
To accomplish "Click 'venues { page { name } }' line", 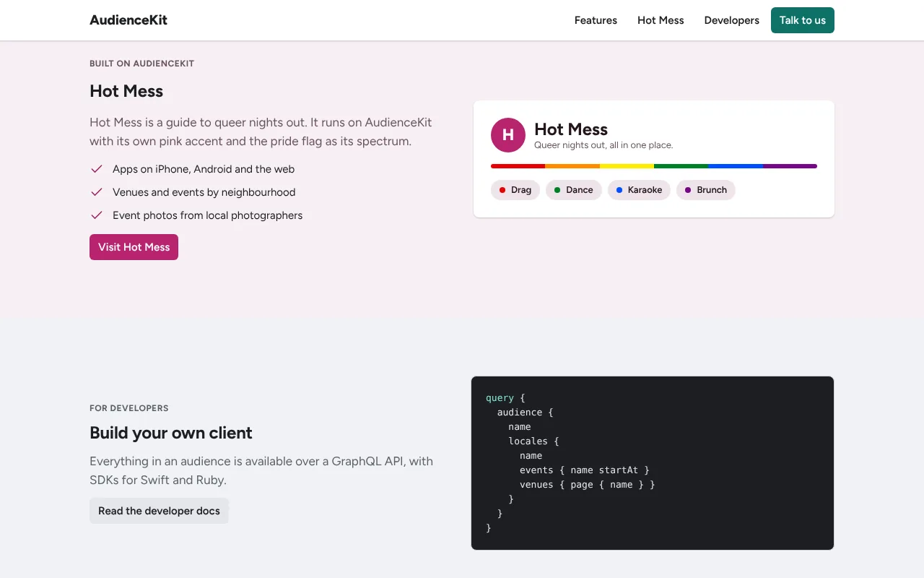I will coord(588,485).
